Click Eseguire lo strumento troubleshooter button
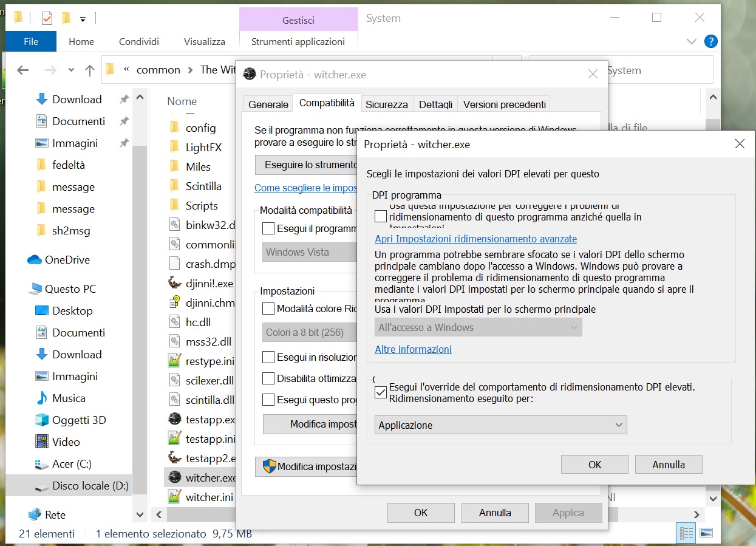This screenshot has height=546, width=756. click(306, 165)
